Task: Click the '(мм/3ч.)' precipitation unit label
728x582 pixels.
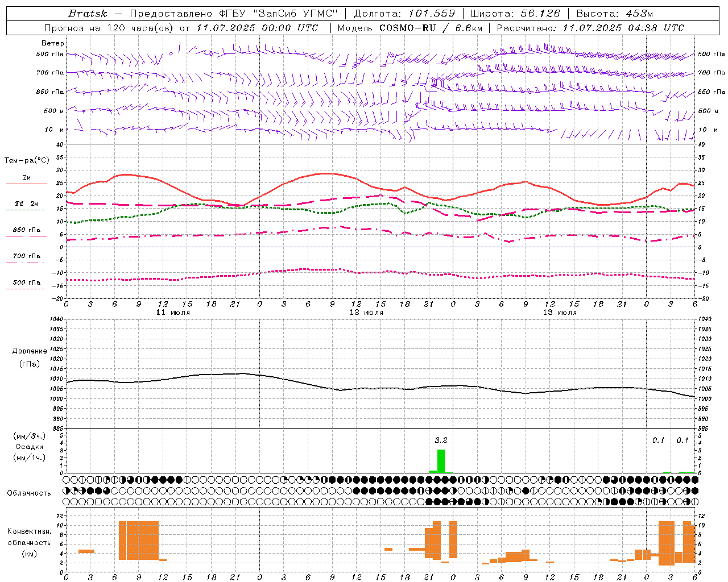Action: (30, 436)
